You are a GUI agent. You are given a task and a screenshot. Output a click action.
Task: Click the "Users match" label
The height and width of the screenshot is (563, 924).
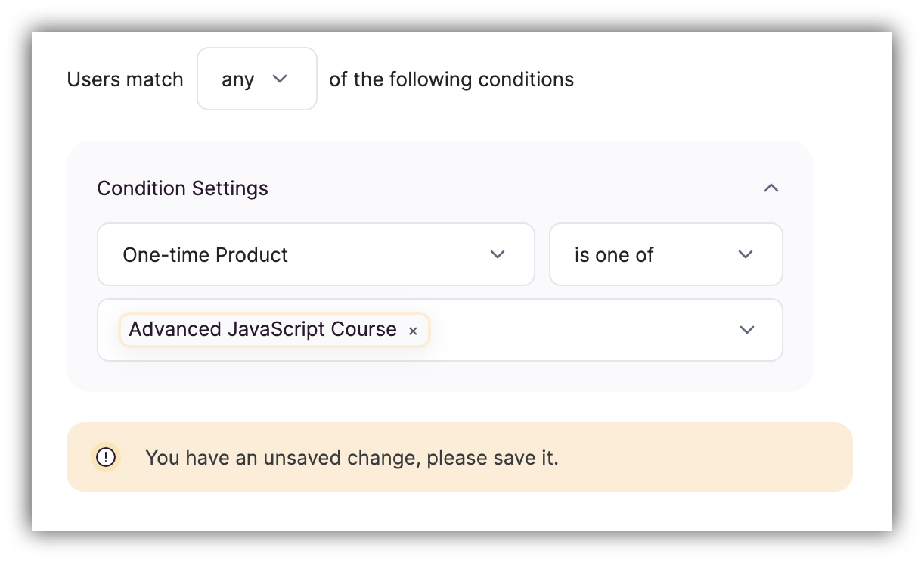coord(125,79)
